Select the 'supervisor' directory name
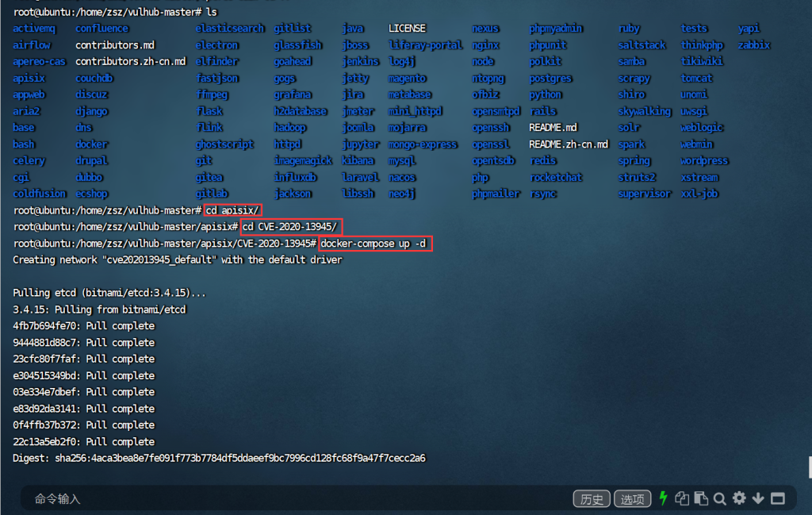 [x=644, y=194]
